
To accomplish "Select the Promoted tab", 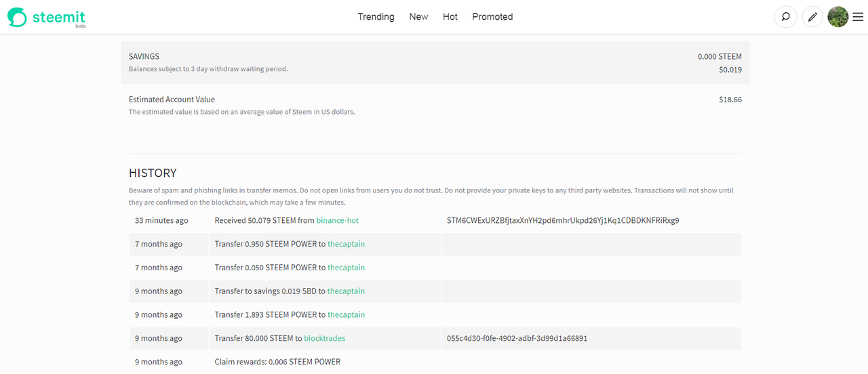I will [492, 17].
